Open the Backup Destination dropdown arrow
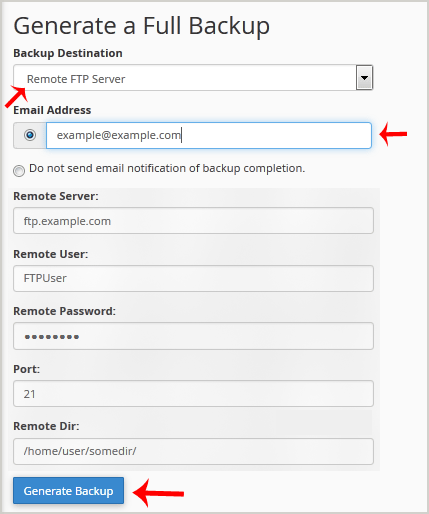 [x=364, y=78]
